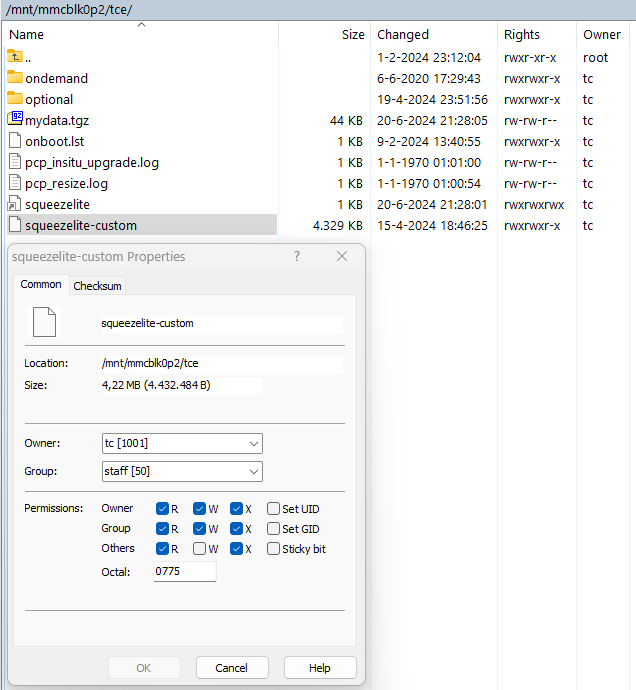Close the squeezelite-custom Properties dialog
The width and height of the screenshot is (636, 690).
pyautogui.click(x=342, y=256)
